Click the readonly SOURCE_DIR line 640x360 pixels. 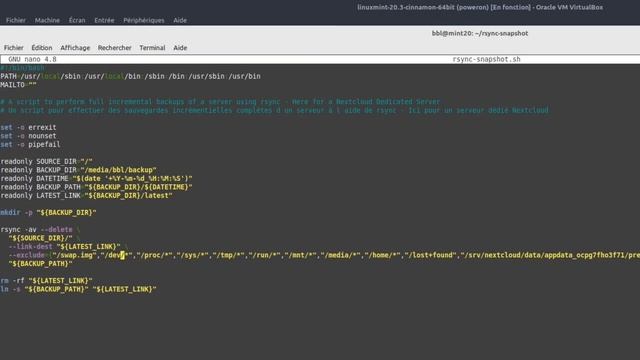click(x=46, y=161)
